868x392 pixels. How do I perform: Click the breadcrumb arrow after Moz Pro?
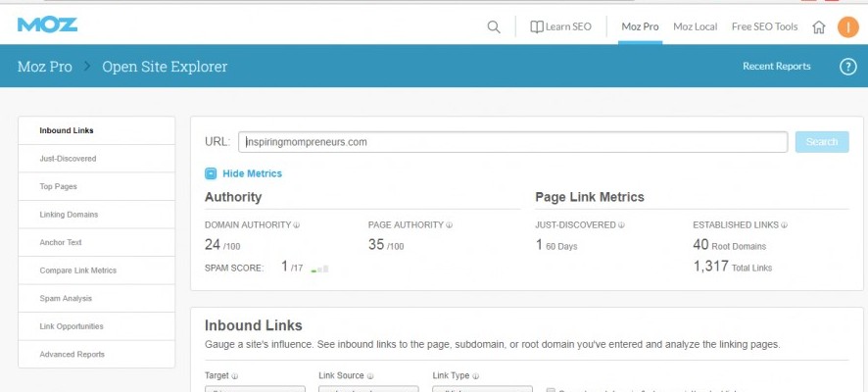(x=87, y=67)
